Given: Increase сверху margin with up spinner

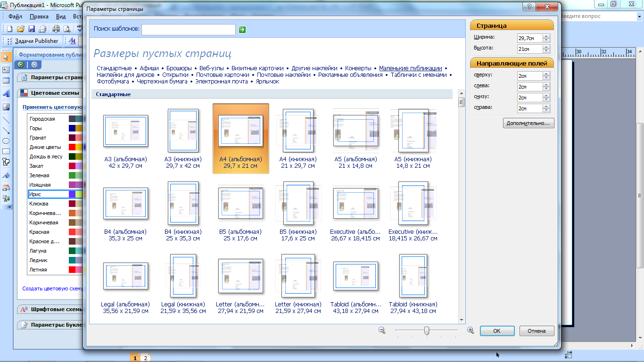Looking at the screenshot, I should (x=546, y=74).
